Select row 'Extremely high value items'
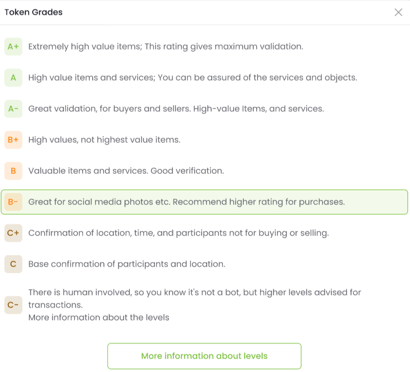The width and height of the screenshot is (410, 372). click(x=205, y=46)
